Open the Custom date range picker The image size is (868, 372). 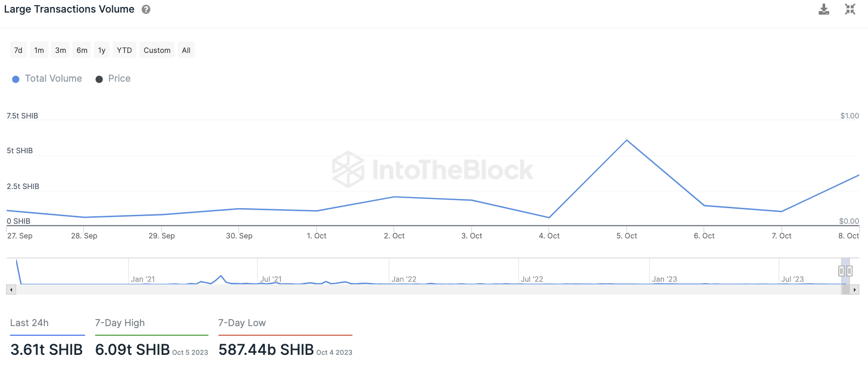(x=157, y=50)
